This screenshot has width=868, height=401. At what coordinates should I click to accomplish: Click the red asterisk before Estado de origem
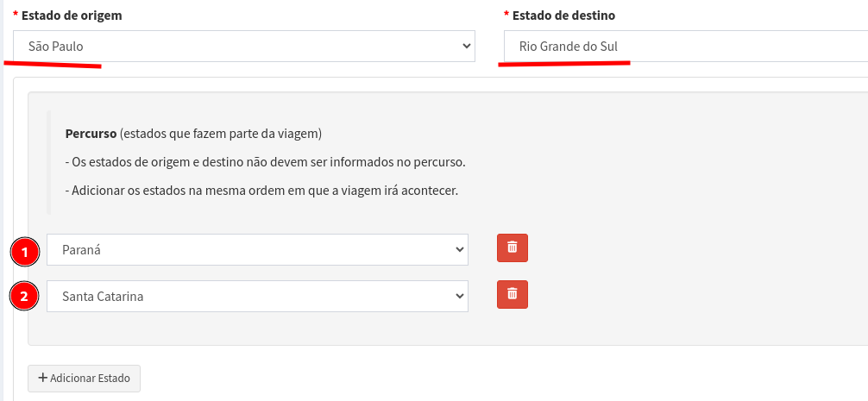point(16,16)
